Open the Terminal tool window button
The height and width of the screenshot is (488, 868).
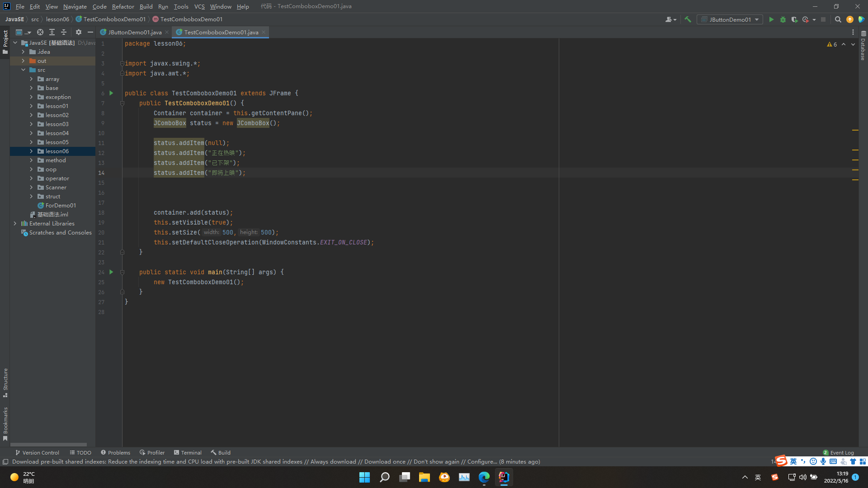pos(188,452)
